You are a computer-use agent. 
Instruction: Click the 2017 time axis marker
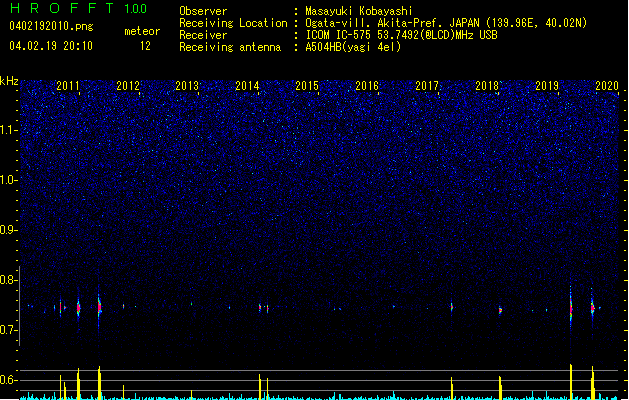pyautogui.click(x=427, y=85)
